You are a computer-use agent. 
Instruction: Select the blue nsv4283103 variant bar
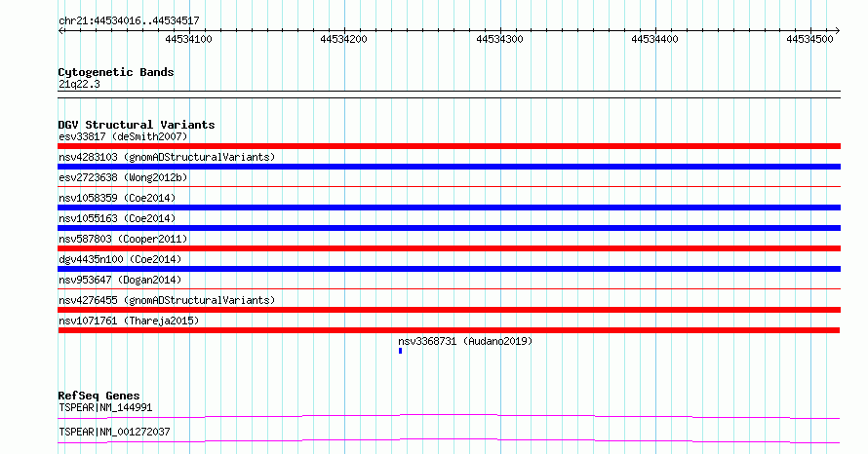point(449,167)
